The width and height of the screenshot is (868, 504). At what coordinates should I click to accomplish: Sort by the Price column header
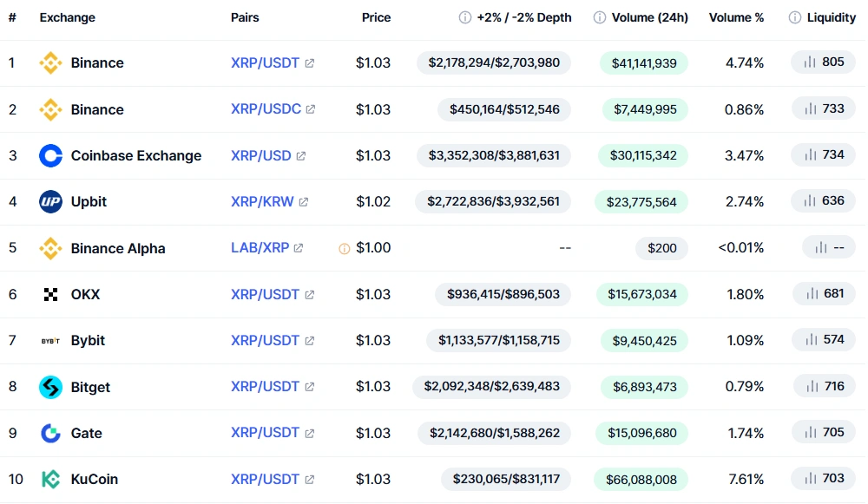click(x=377, y=17)
